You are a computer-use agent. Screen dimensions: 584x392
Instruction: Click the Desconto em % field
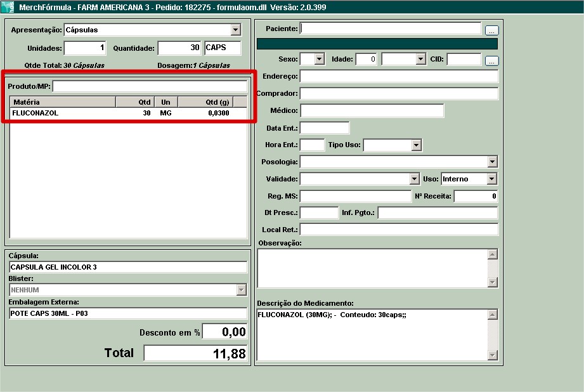tap(224, 332)
